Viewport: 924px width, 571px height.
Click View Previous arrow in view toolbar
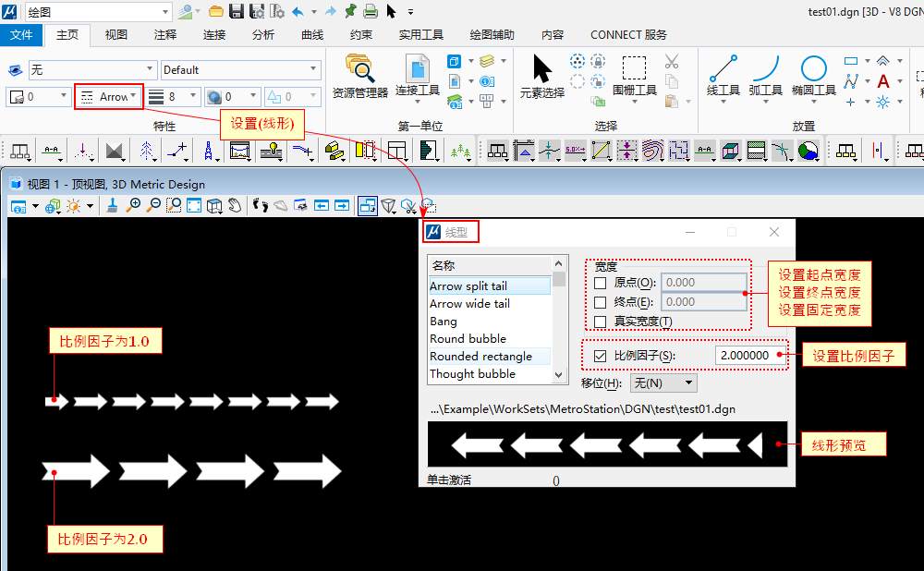pyautogui.click(x=322, y=205)
